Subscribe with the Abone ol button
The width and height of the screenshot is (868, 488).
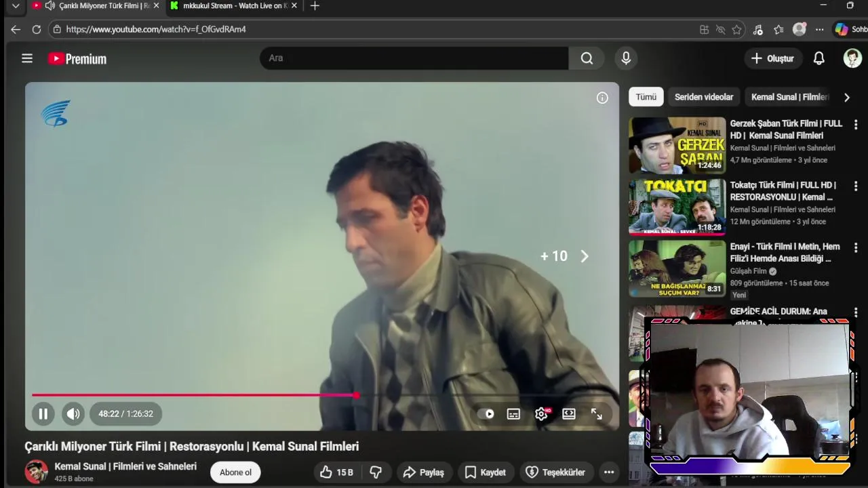click(235, 472)
